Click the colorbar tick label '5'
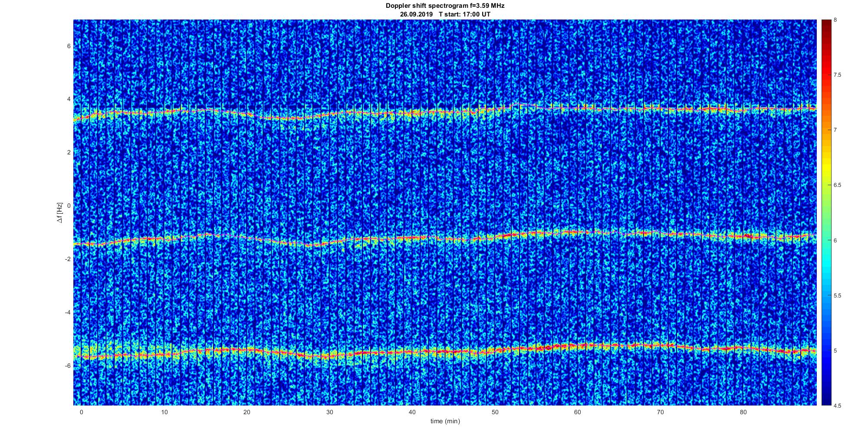Image resolution: width=868 pixels, height=435 pixels. pos(835,350)
